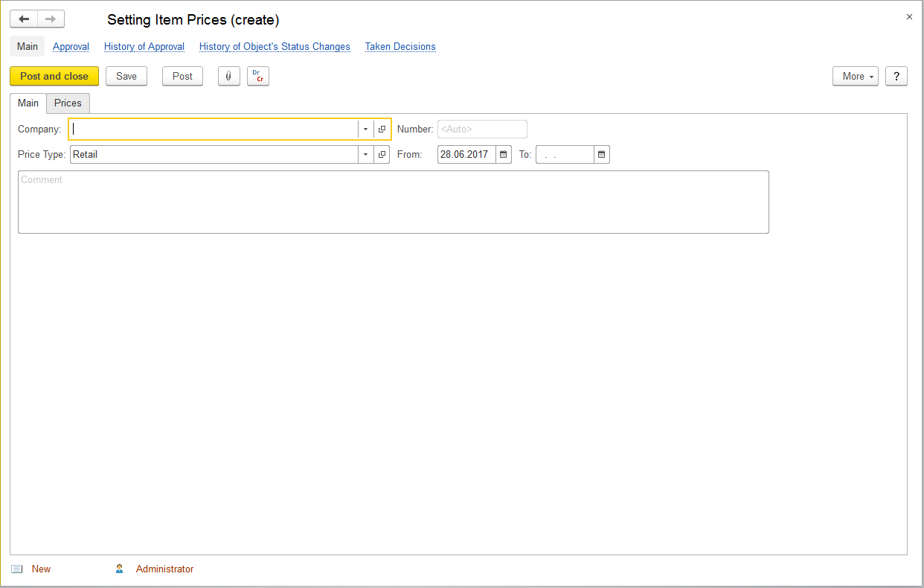Open the Taken Decisions link

(x=400, y=46)
